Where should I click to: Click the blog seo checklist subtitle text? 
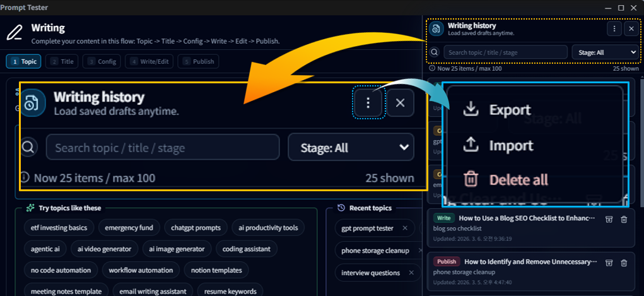point(457,228)
